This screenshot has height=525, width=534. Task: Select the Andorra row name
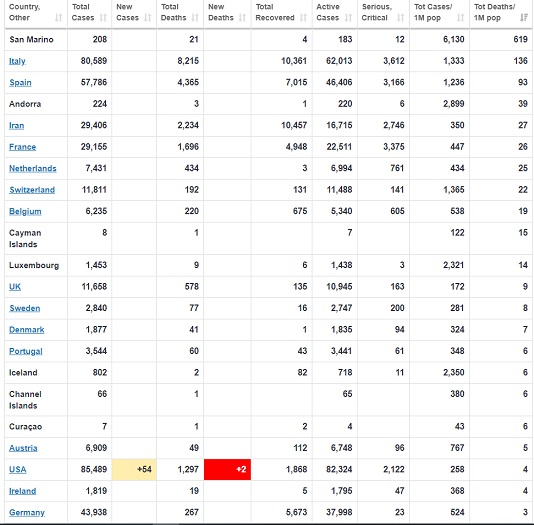[x=25, y=104]
